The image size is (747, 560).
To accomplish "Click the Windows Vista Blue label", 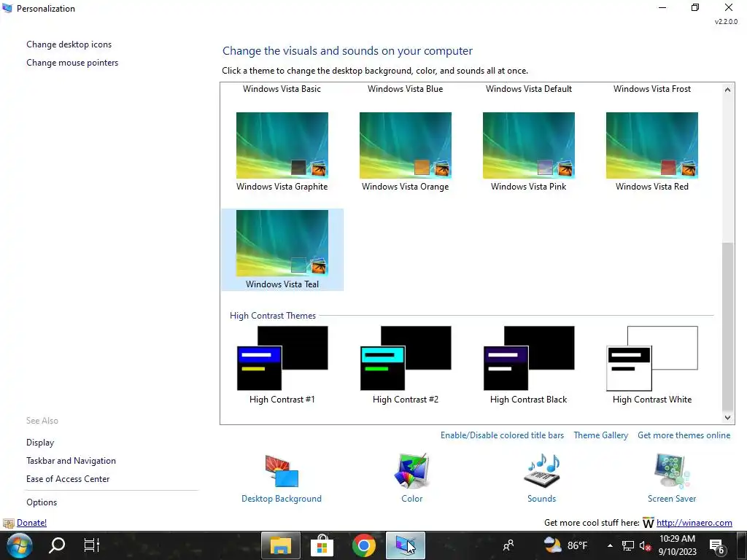I will (x=406, y=88).
